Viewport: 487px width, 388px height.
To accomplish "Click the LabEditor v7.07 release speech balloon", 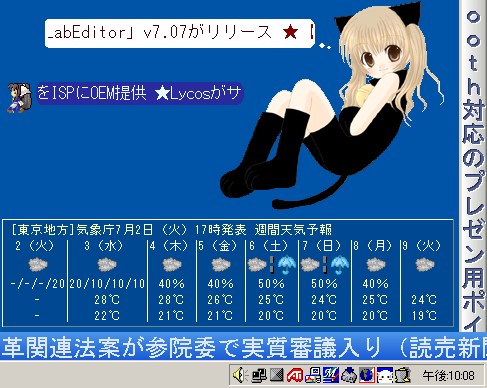I will (x=179, y=33).
